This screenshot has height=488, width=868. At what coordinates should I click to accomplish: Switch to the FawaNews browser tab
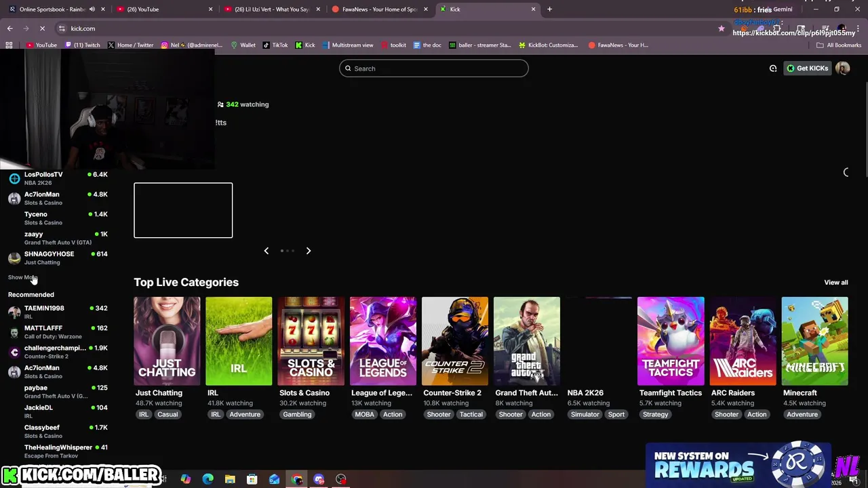[x=378, y=9]
